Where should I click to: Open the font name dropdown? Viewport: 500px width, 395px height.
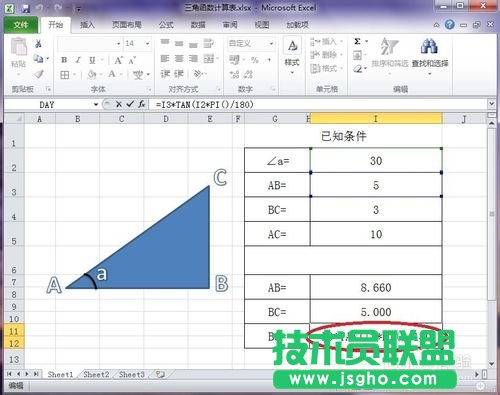click(118, 44)
